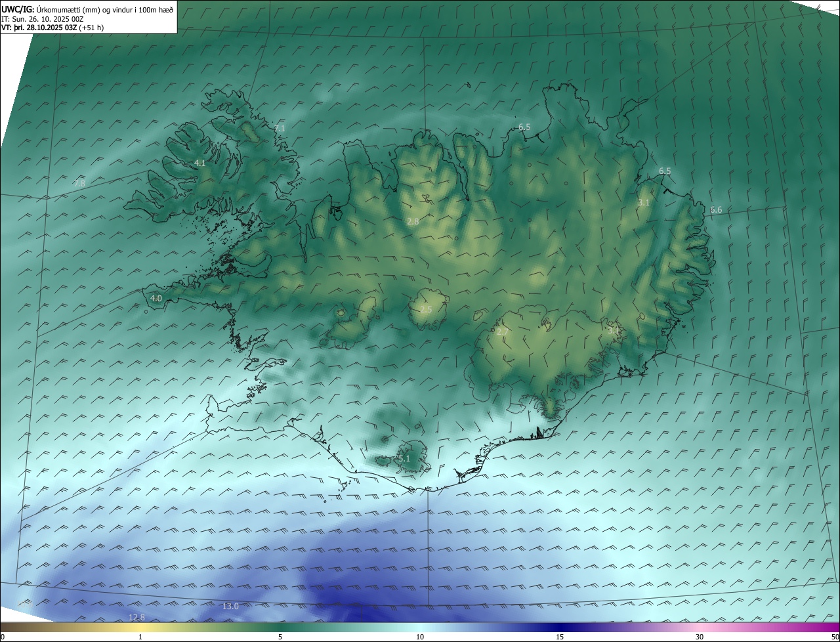Click the 13.0 precipitation value label
Screen dimensions: 840x642
point(230,606)
